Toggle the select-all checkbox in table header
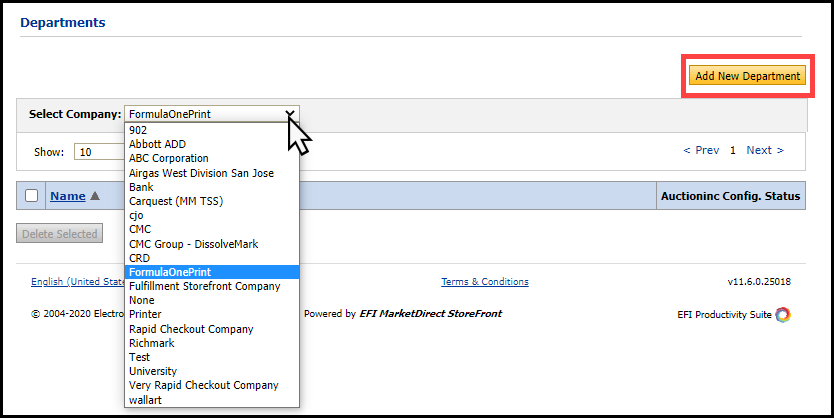Image resolution: width=834 pixels, height=418 pixels. (x=31, y=196)
